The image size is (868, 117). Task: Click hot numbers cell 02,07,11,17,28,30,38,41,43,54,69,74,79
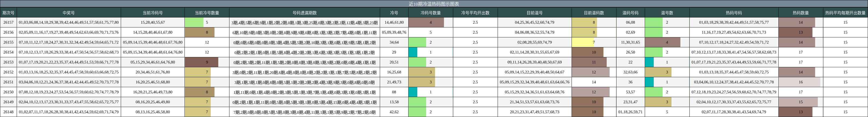(734, 112)
